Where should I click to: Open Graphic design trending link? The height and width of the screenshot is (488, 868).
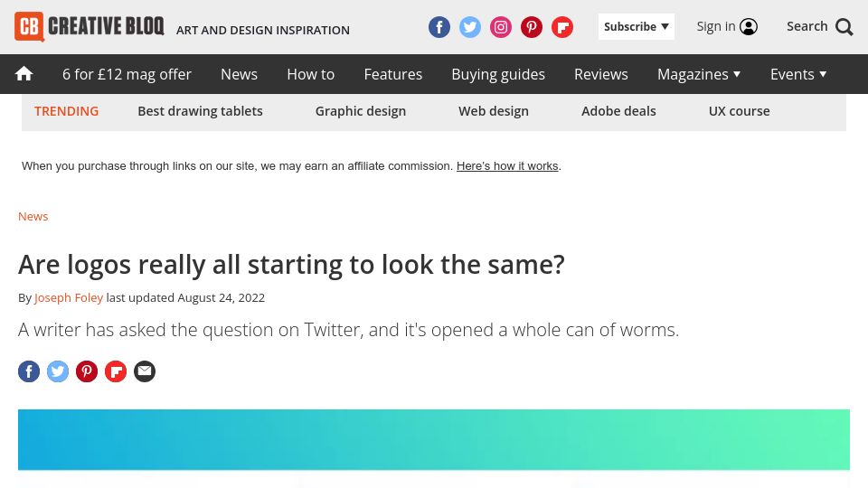pos(361,111)
